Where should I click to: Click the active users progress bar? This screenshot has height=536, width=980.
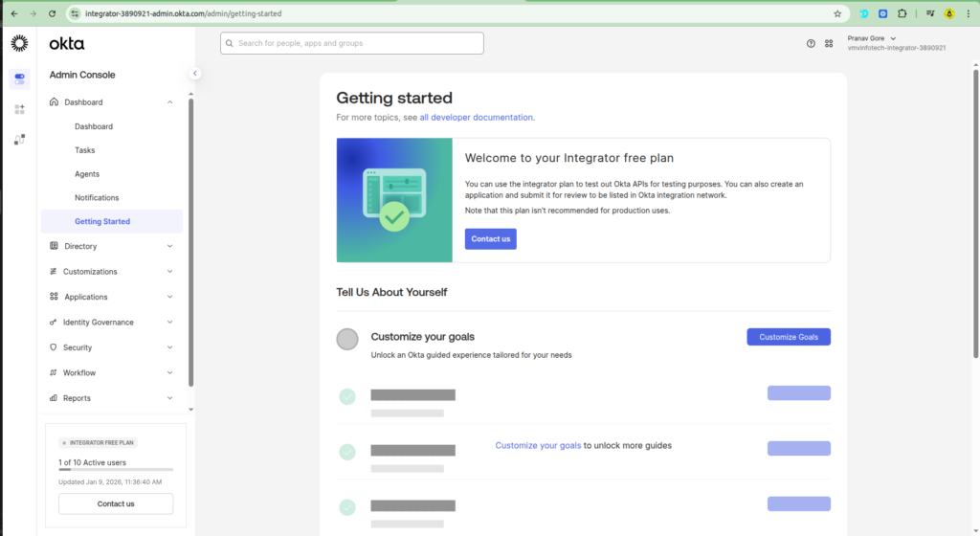coord(115,470)
